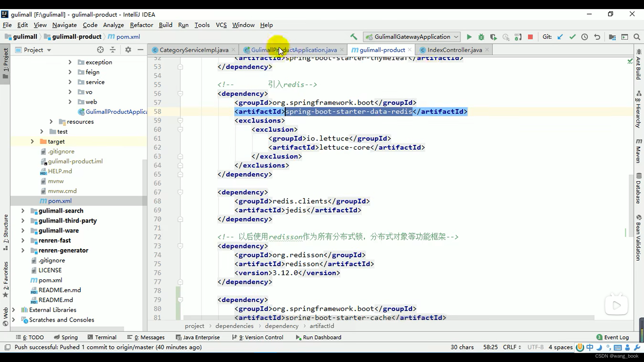Screen dimensions: 644x362
Task: Open the Refactor menu
Action: pos(141,25)
